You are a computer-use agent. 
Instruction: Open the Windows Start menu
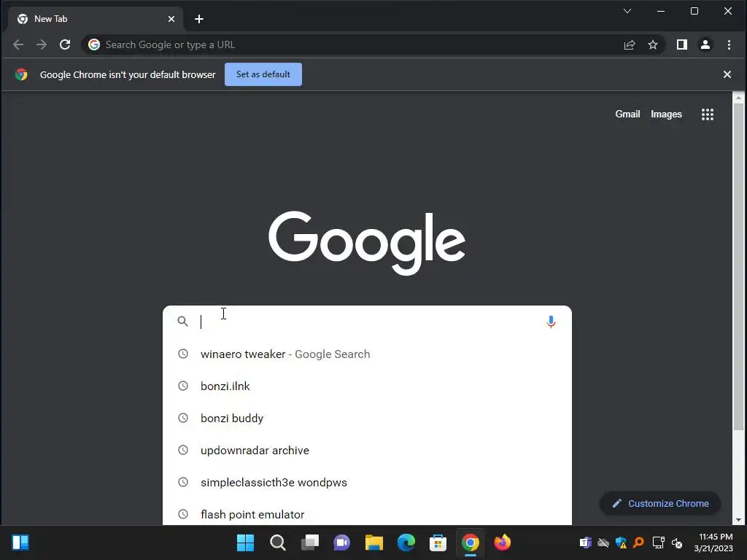pyautogui.click(x=245, y=542)
